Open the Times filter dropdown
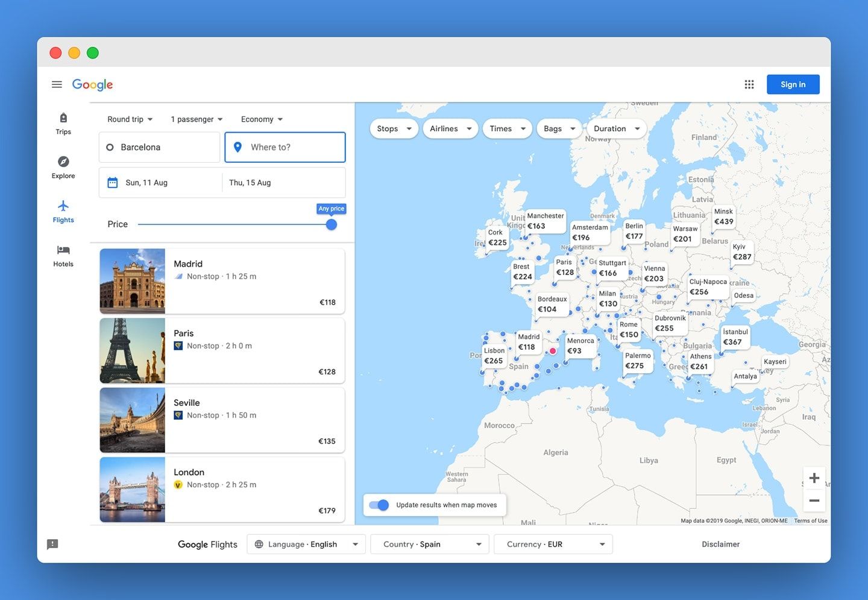 coord(507,128)
